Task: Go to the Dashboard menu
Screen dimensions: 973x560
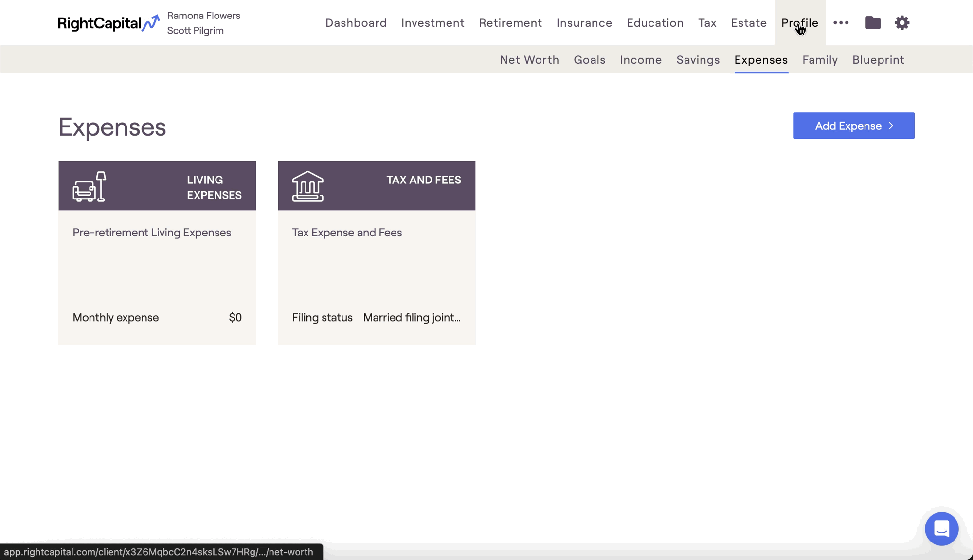Action: [x=356, y=23]
